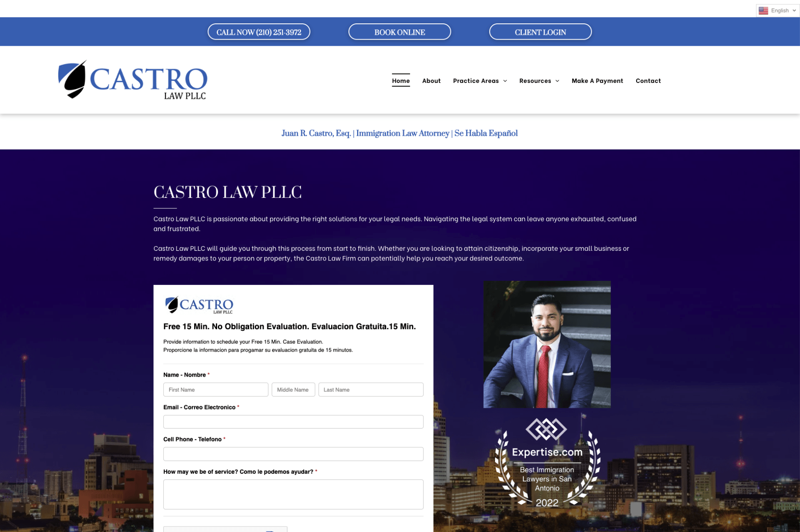
Task: Click the CALL NOW (210) 251-3972 button
Action: pos(259,31)
